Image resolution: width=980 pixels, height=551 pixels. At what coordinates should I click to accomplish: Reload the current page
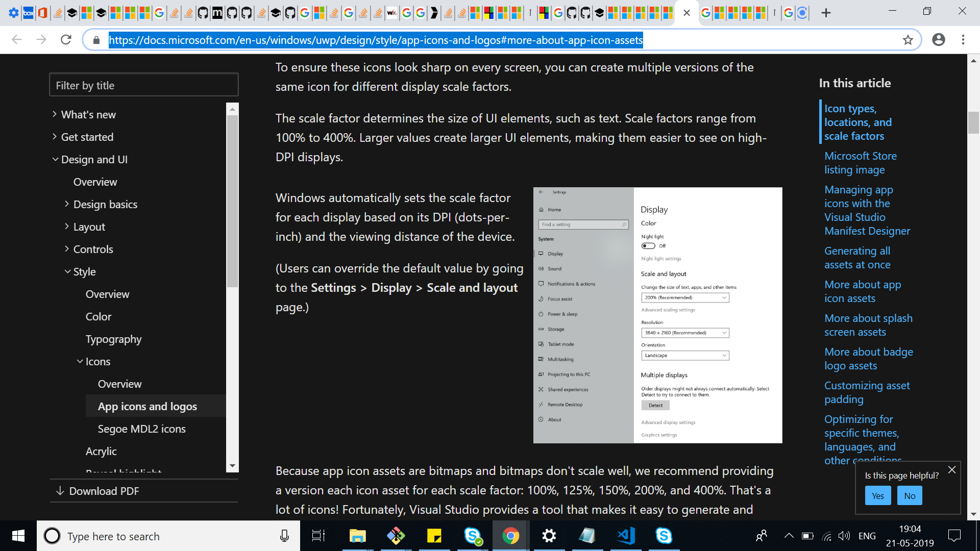[x=66, y=39]
